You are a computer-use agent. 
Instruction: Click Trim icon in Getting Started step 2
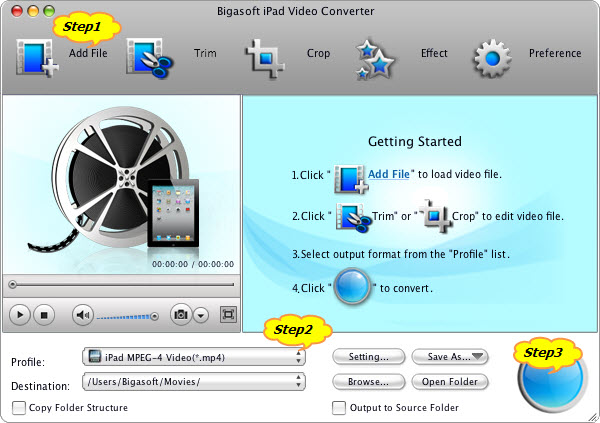(x=354, y=218)
